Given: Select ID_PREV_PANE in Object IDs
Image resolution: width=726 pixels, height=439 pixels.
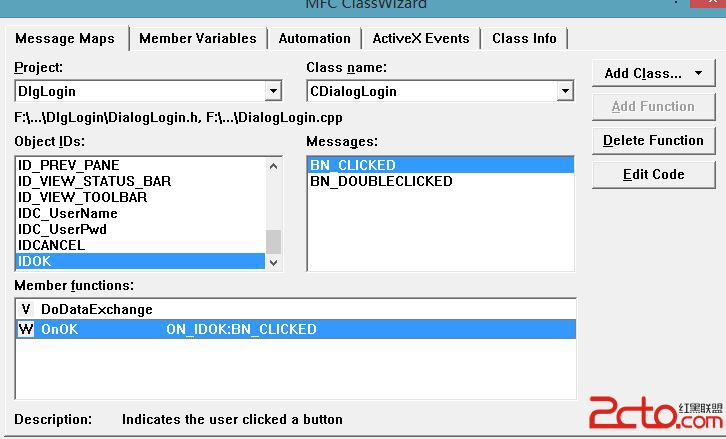Looking at the screenshot, I should tap(141, 165).
